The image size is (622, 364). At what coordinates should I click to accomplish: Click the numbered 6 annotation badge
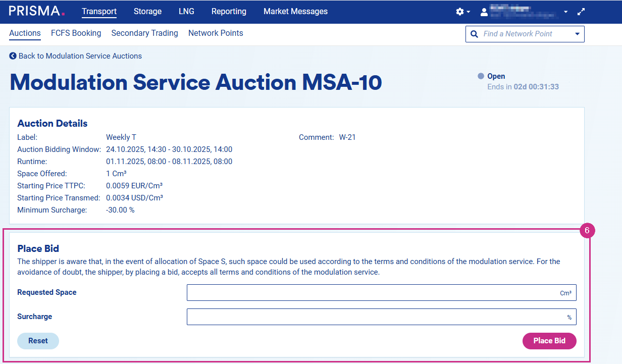(x=587, y=231)
